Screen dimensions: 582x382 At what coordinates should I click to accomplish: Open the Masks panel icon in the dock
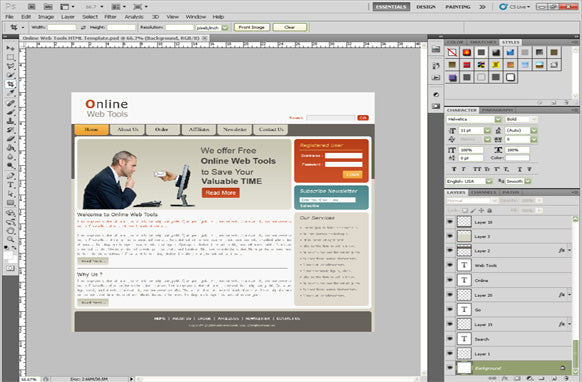tap(436, 106)
